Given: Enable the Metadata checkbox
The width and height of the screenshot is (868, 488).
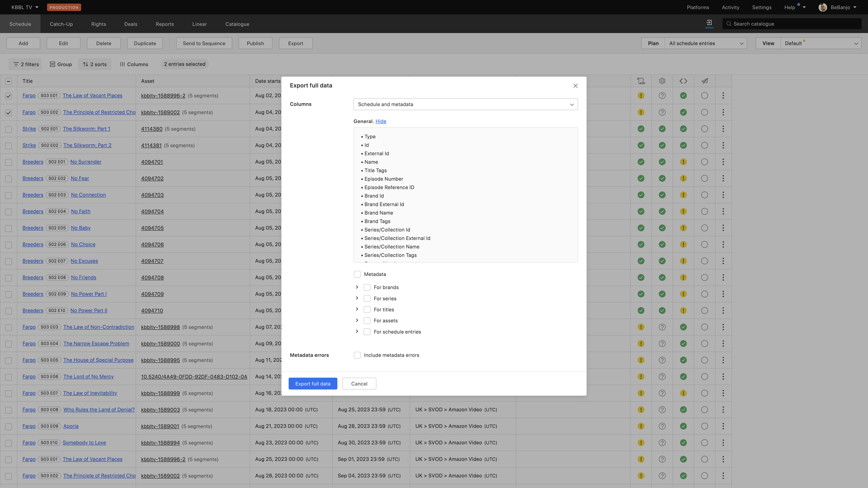Looking at the screenshot, I should (357, 274).
